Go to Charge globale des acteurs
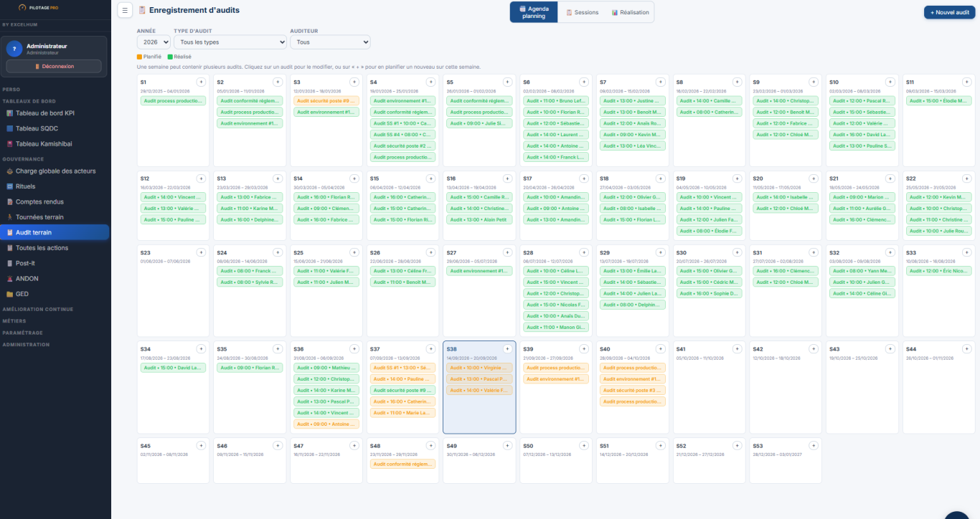This screenshot has width=980, height=519. 55,171
